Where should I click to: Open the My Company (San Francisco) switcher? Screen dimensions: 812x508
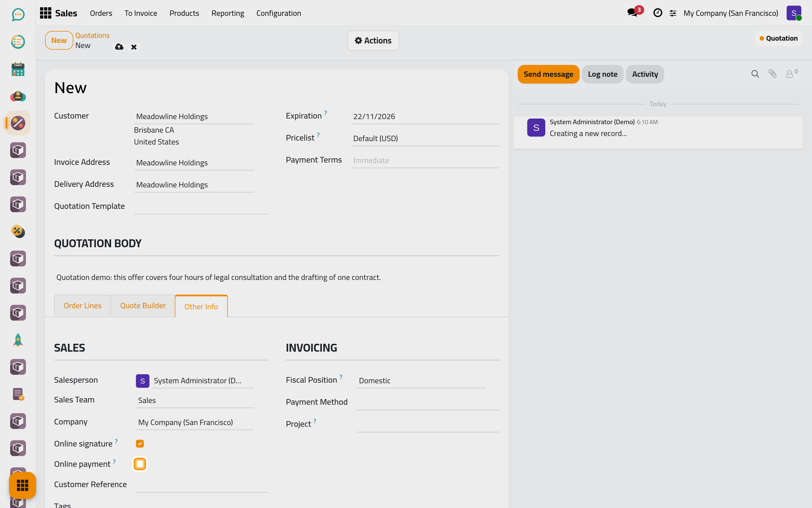point(731,13)
